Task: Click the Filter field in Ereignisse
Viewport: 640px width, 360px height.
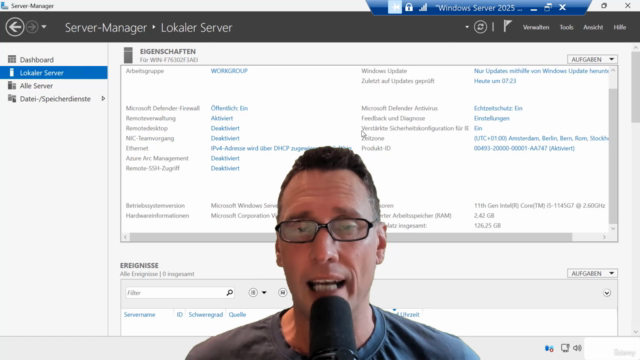Action: click(175, 293)
